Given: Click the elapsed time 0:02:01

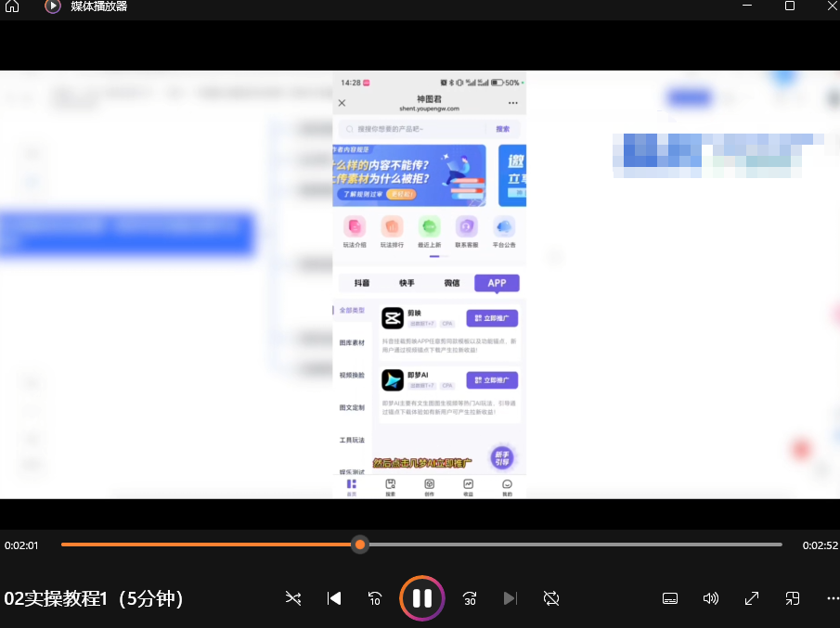Looking at the screenshot, I should (x=21, y=545).
